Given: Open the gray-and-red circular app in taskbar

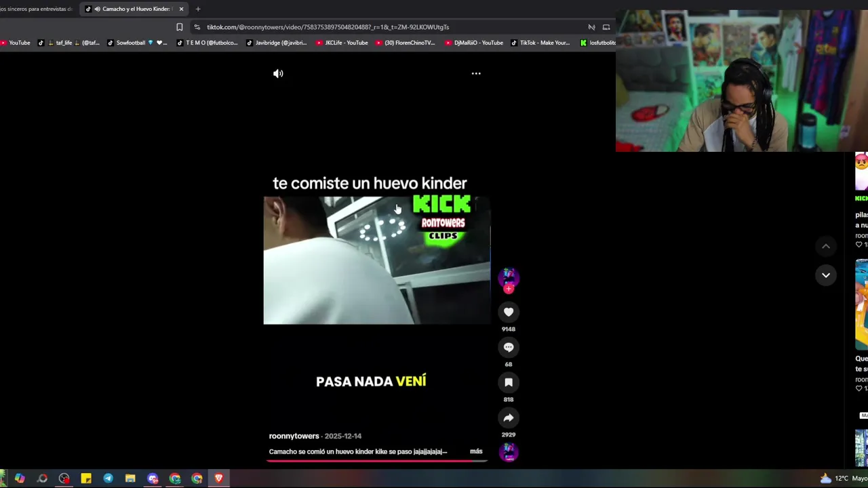Looking at the screenshot, I should [x=42, y=479].
